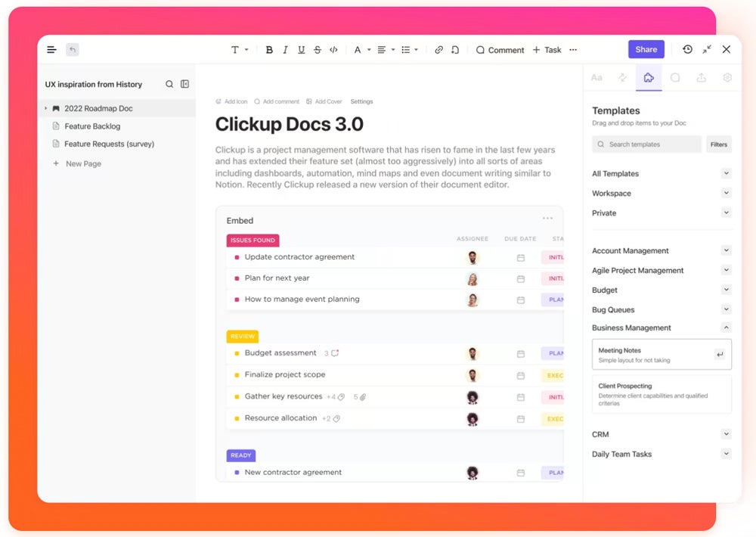Toggle the sidebar panel layout icon
The height and width of the screenshot is (537, 756).
tap(184, 84)
